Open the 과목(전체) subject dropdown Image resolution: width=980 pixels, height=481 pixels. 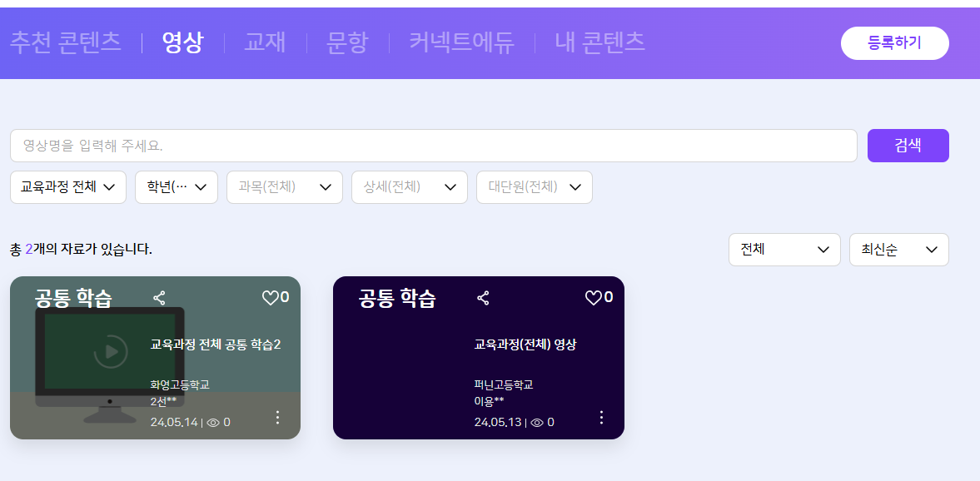point(285,187)
